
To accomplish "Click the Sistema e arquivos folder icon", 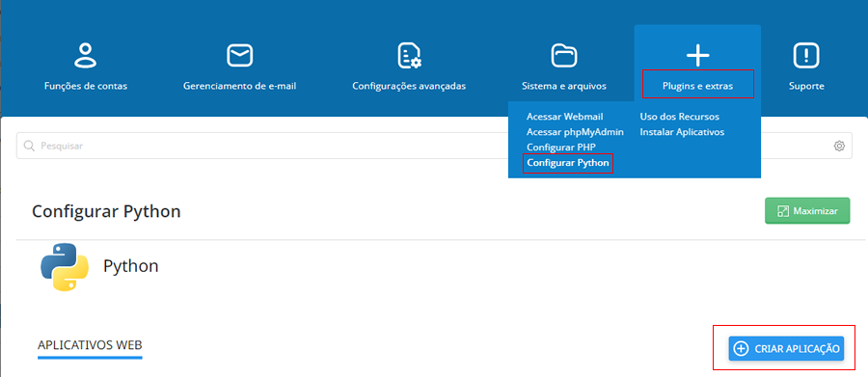I will click(x=564, y=55).
